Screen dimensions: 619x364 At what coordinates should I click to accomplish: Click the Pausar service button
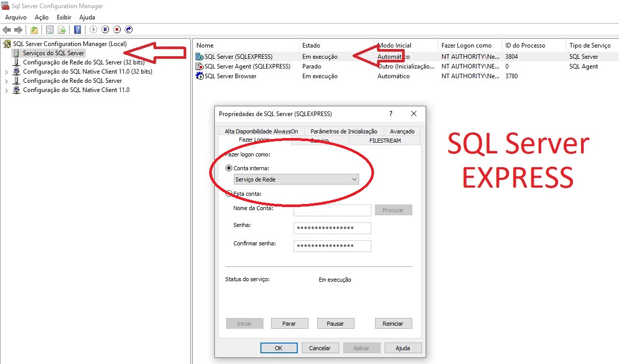(x=336, y=323)
